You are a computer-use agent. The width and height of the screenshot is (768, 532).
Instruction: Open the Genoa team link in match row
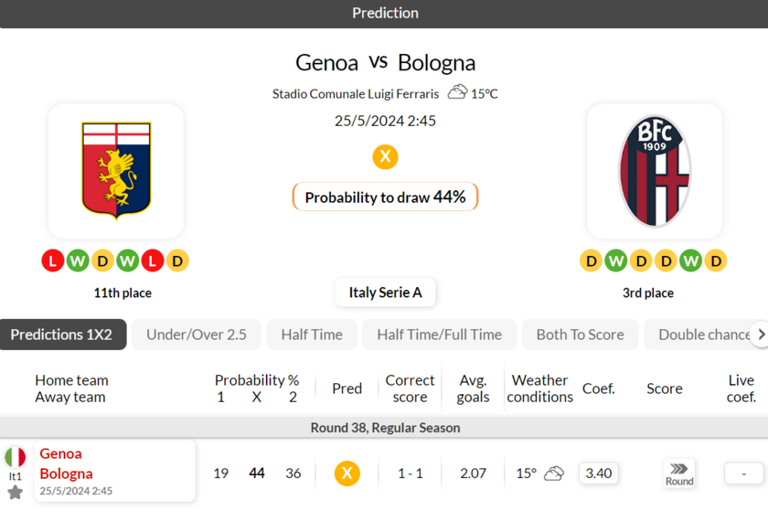tap(60, 453)
